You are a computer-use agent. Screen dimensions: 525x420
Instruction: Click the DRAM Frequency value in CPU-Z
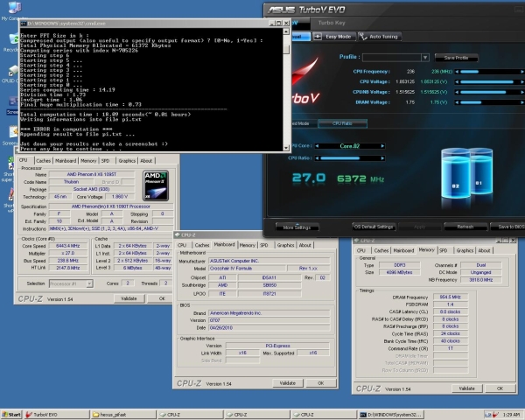click(x=451, y=297)
